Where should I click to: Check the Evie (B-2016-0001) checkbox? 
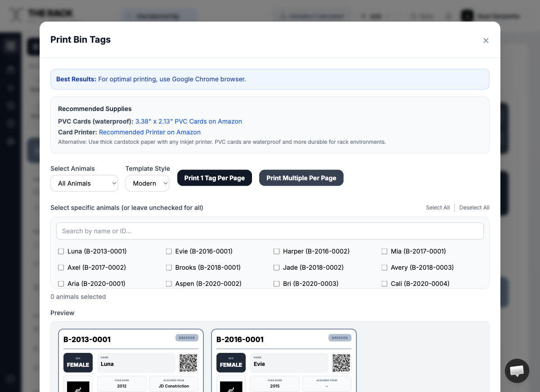tap(169, 251)
